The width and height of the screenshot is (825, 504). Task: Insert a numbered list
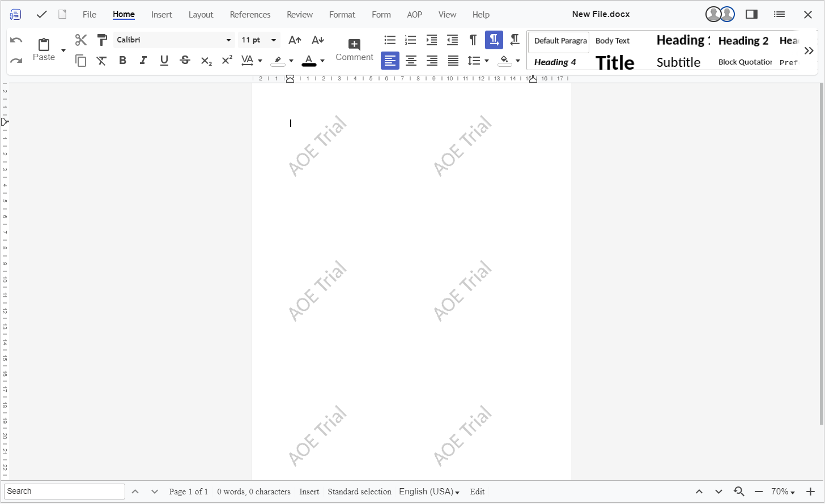click(411, 40)
